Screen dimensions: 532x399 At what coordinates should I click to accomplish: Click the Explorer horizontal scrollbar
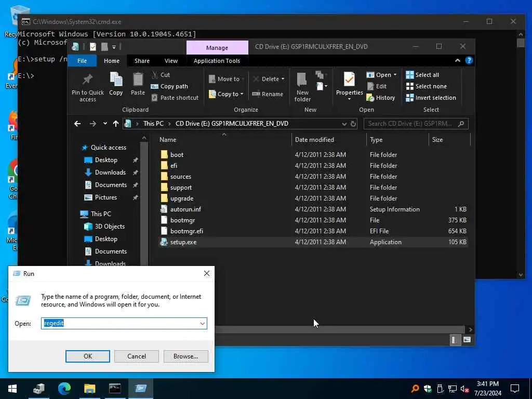(x=340, y=329)
